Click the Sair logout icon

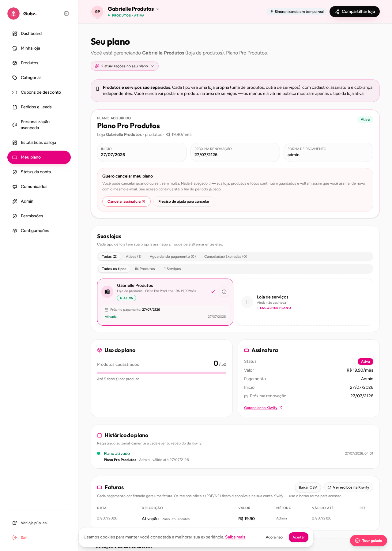[x=15, y=538]
